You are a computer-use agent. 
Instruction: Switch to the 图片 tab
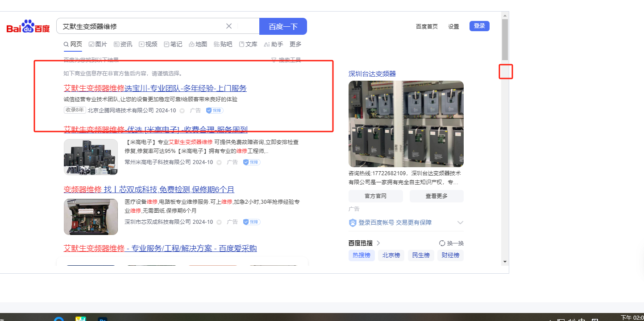(98, 44)
